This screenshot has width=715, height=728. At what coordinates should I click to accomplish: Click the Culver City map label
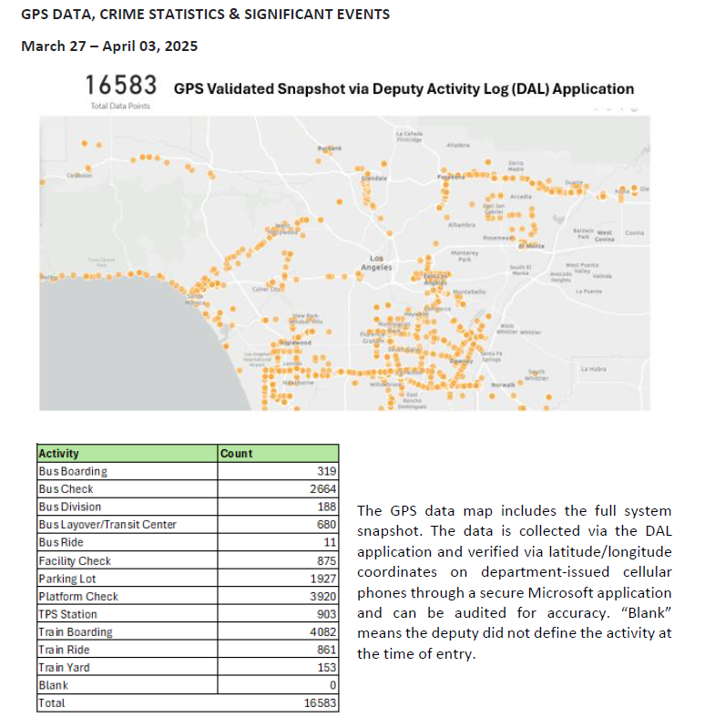coord(267,289)
